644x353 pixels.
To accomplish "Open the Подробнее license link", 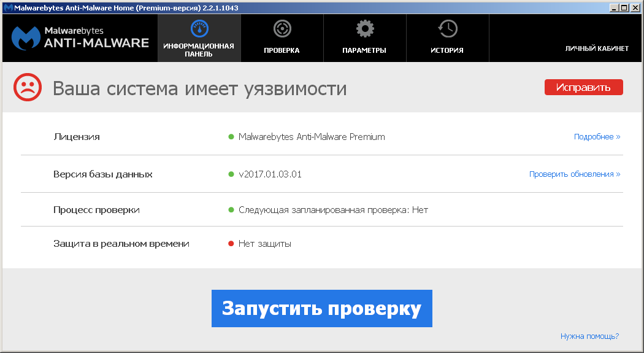I will [x=597, y=137].
